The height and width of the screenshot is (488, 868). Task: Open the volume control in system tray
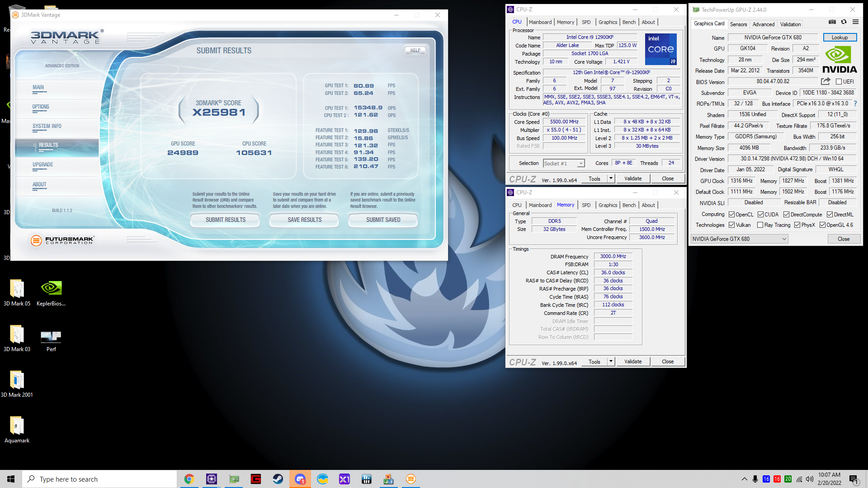[810, 479]
